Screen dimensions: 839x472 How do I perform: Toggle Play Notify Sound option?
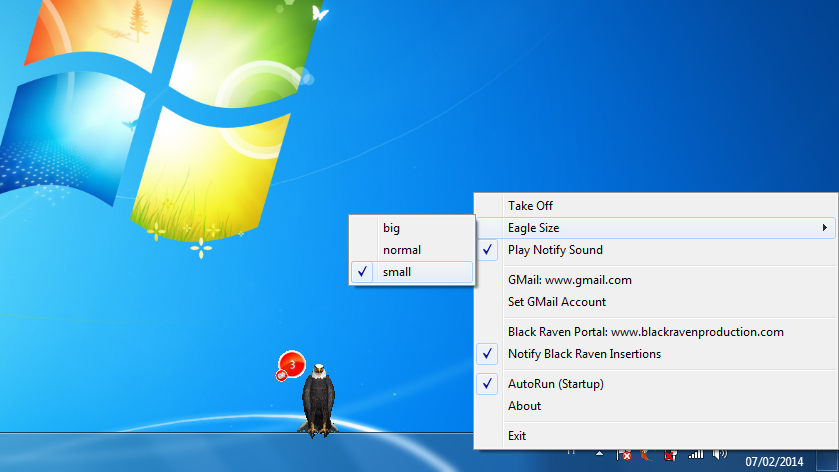tap(655, 249)
